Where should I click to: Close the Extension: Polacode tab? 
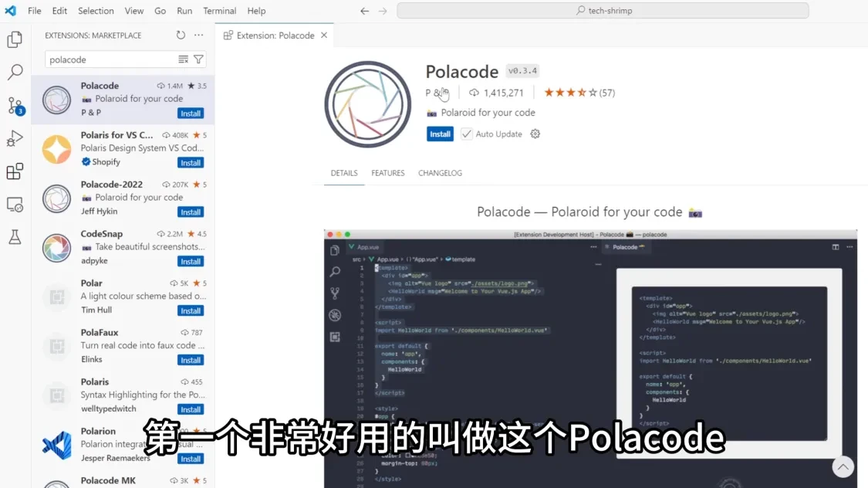point(324,35)
